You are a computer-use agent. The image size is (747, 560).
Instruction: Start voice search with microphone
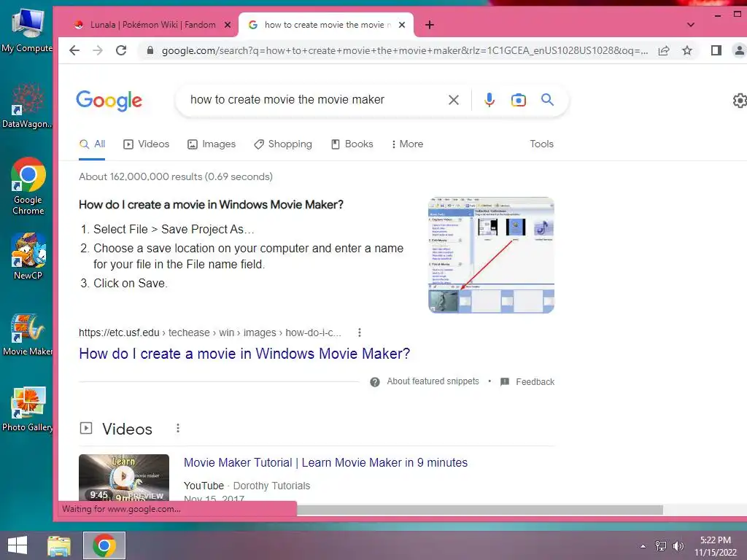[489, 99]
